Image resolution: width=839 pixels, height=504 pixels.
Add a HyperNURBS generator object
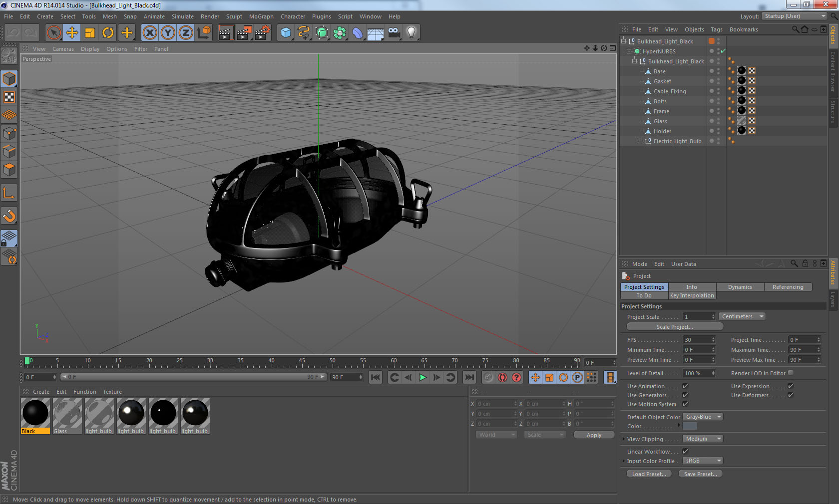click(322, 33)
